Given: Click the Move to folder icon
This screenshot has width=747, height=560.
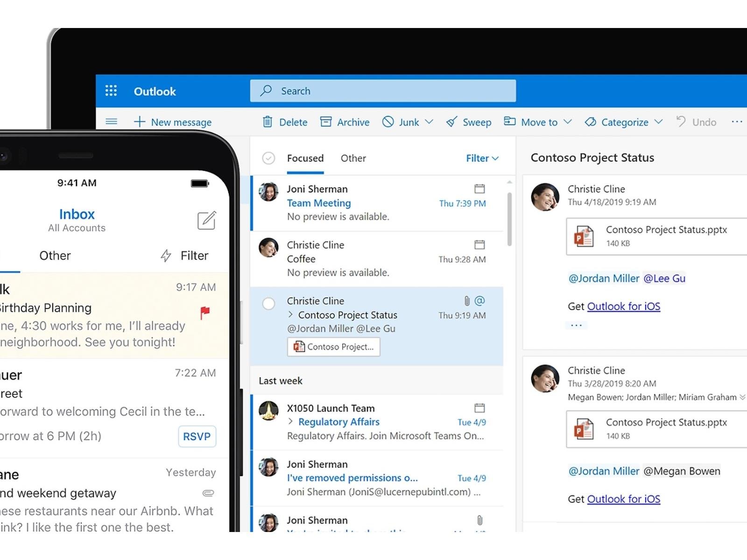Looking at the screenshot, I should pos(509,121).
